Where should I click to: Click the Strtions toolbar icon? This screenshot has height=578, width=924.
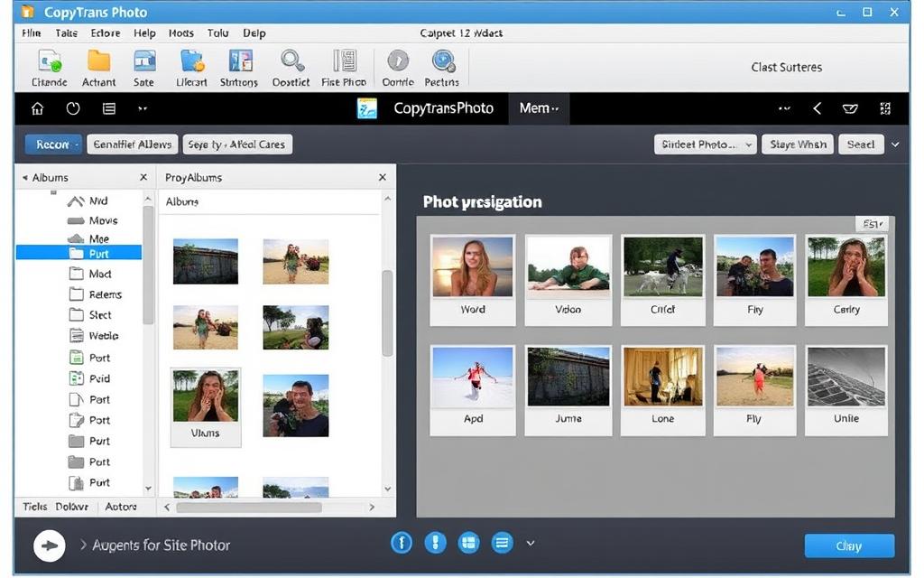point(240,62)
